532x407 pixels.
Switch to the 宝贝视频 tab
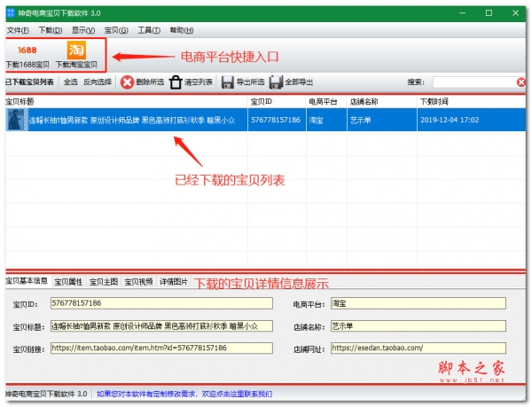pyautogui.click(x=138, y=281)
